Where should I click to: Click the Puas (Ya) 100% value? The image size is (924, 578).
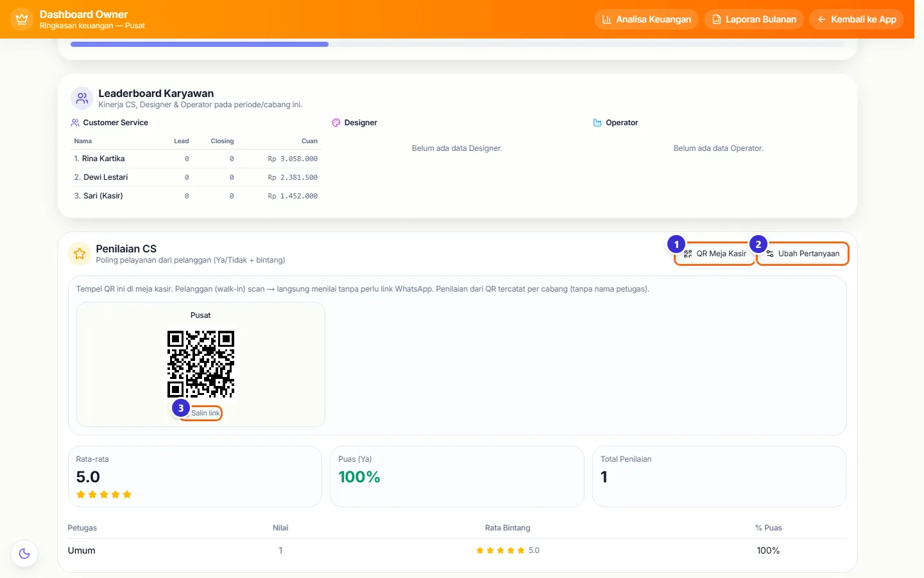(x=359, y=477)
